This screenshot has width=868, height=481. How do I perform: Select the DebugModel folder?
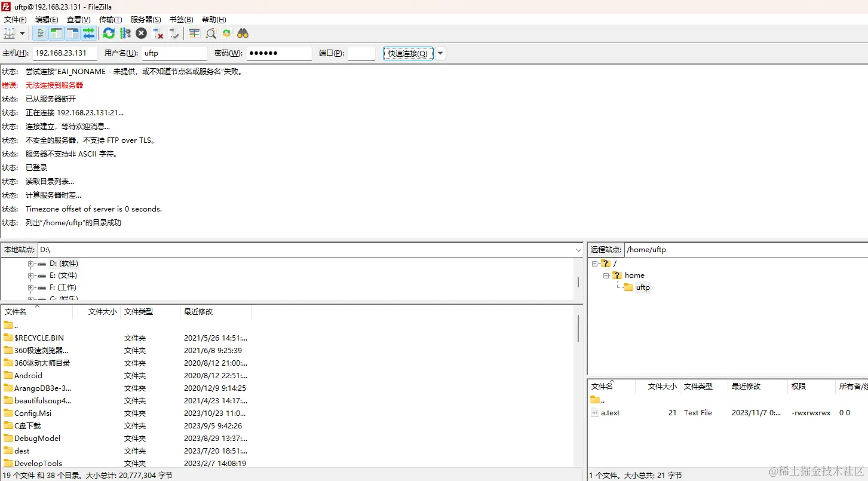click(38, 438)
